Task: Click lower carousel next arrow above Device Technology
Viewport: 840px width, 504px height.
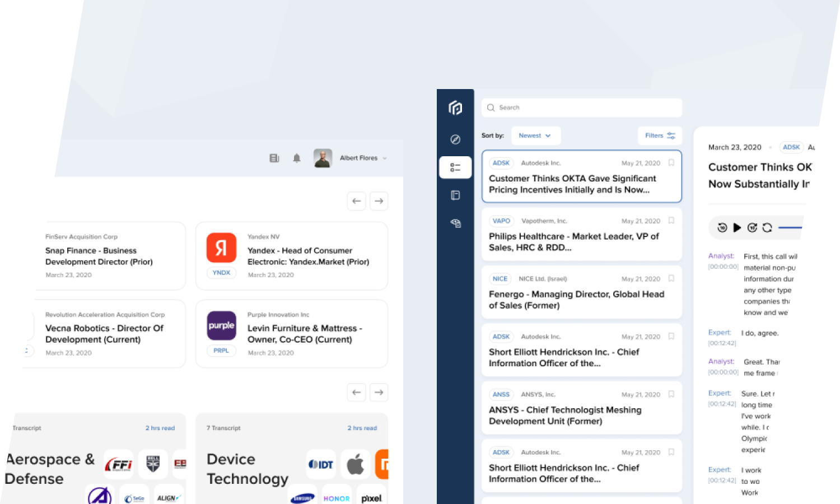Action: [x=379, y=393]
